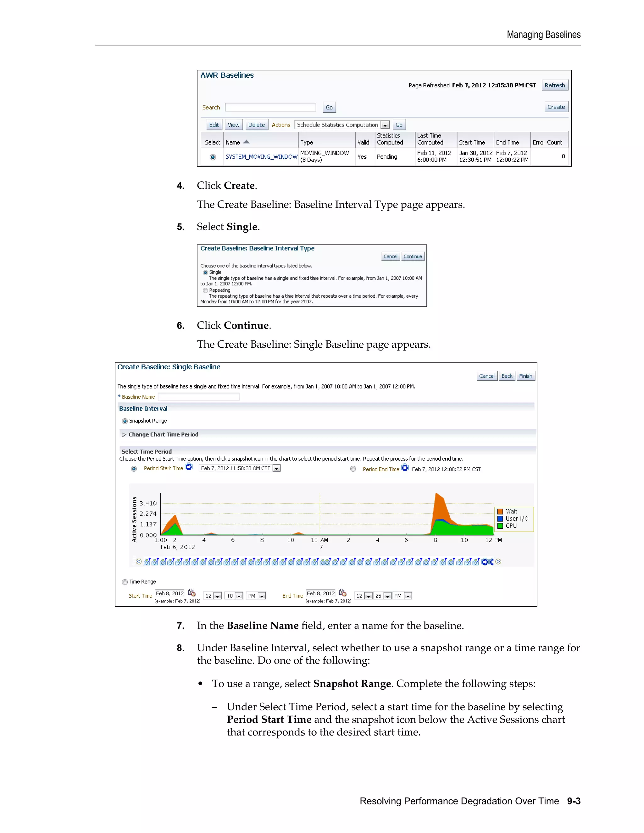Expand Change Chart Time Period section
This screenshot has width=644, height=833.
point(124,434)
